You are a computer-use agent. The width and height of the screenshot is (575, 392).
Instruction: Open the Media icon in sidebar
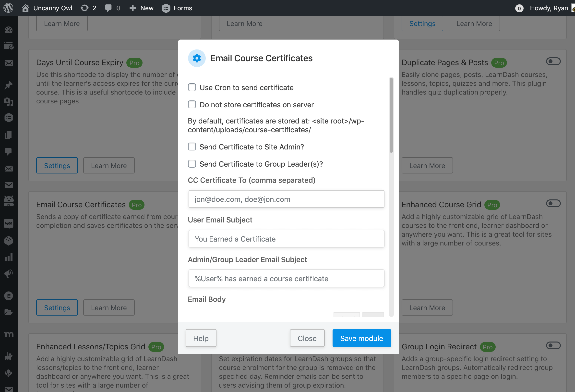[8, 102]
